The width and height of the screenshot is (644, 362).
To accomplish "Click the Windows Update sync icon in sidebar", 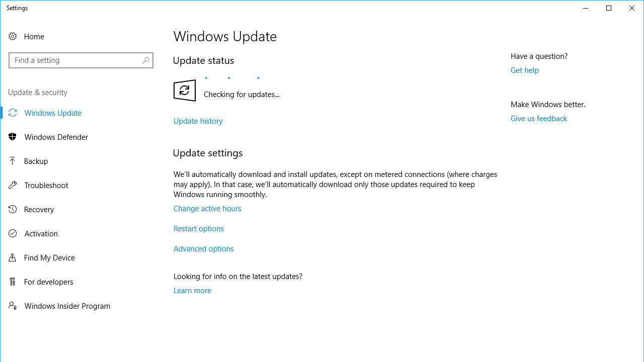I will pyautogui.click(x=13, y=113).
